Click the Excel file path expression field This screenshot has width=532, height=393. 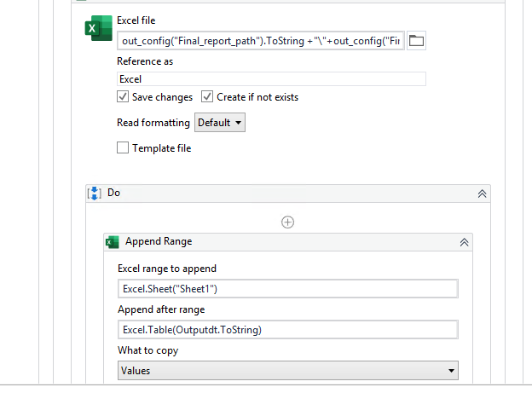260,41
